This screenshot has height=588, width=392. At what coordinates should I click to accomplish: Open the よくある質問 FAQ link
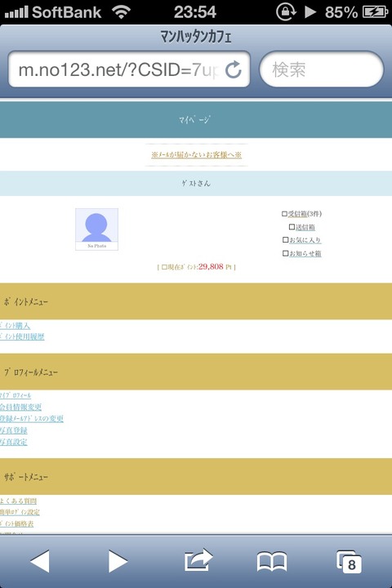point(18,501)
